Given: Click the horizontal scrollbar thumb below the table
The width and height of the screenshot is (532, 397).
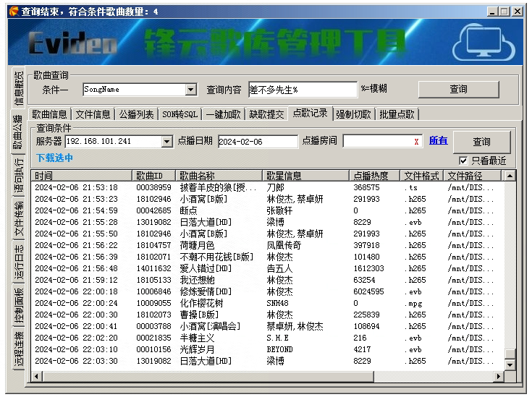Looking at the screenshot, I should (x=208, y=376).
